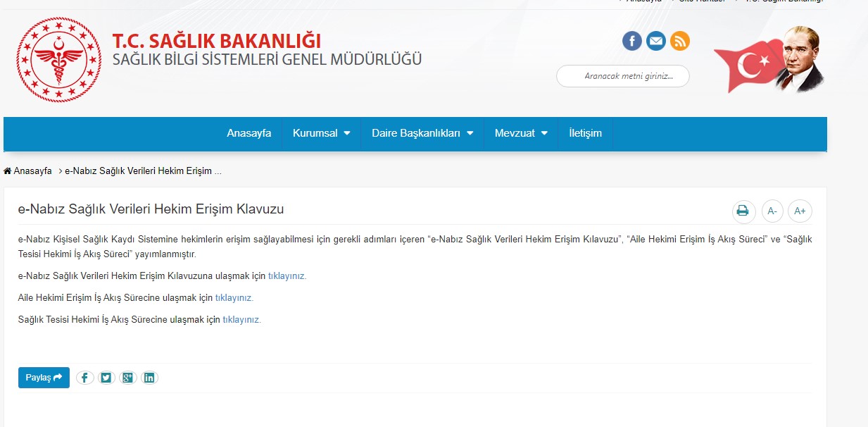Click the Sağlık Bilgi Sistemleri Genel Müdürlüğü subtitle
The width and height of the screenshot is (868, 427).
coord(268,60)
